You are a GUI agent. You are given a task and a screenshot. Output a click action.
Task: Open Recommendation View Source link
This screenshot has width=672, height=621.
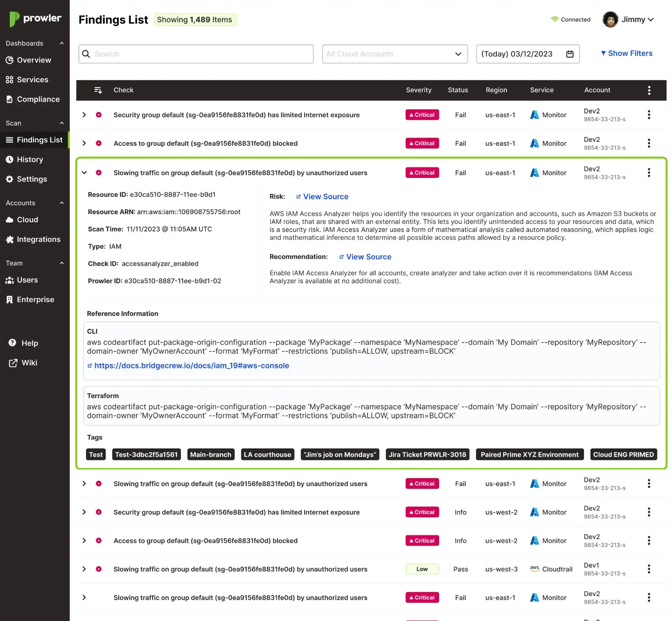click(x=365, y=257)
